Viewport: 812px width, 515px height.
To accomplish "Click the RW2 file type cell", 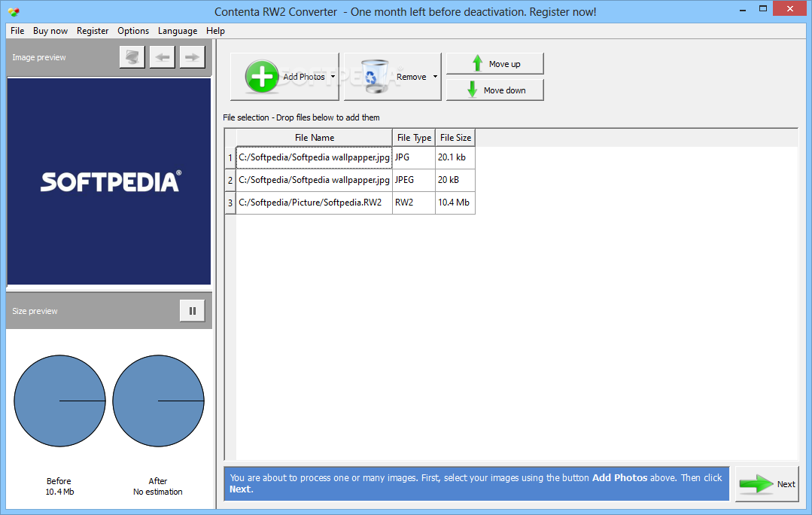I will [x=414, y=203].
